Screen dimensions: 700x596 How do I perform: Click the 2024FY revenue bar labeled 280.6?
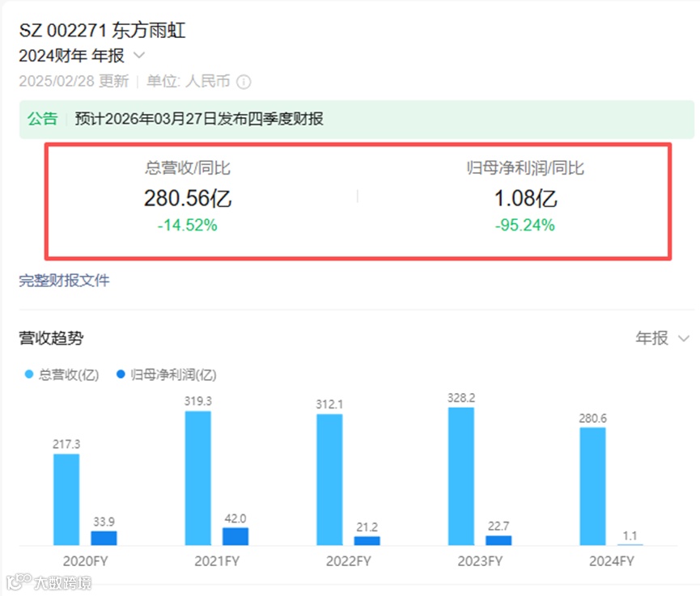click(593, 486)
